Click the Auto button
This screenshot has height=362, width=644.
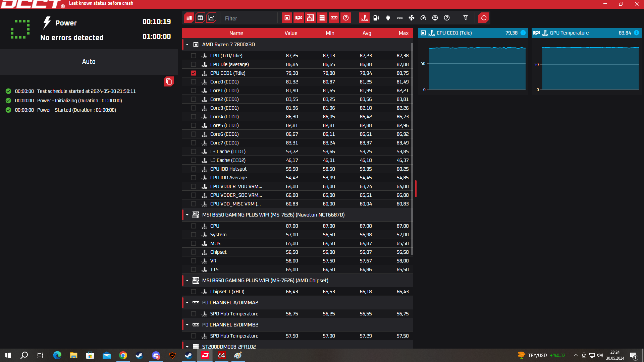pyautogui.click(x=89, y=62)
